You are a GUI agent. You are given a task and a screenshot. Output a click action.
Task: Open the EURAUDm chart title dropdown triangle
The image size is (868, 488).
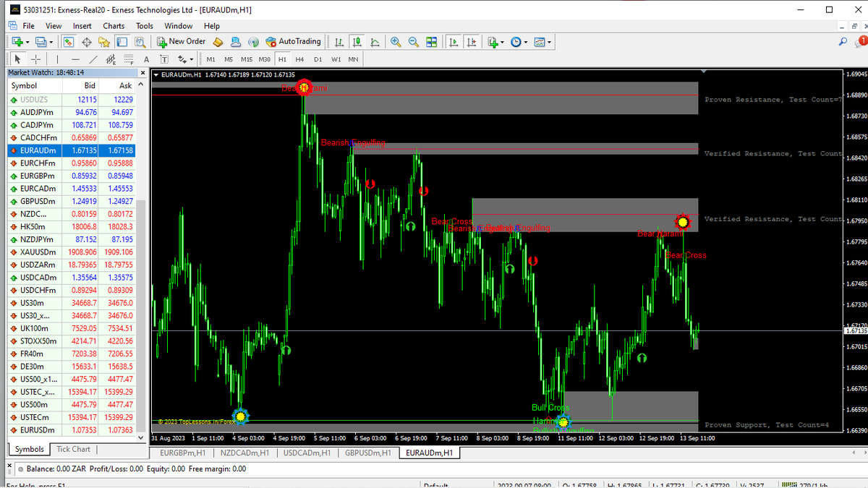click(x=156, y=74)
